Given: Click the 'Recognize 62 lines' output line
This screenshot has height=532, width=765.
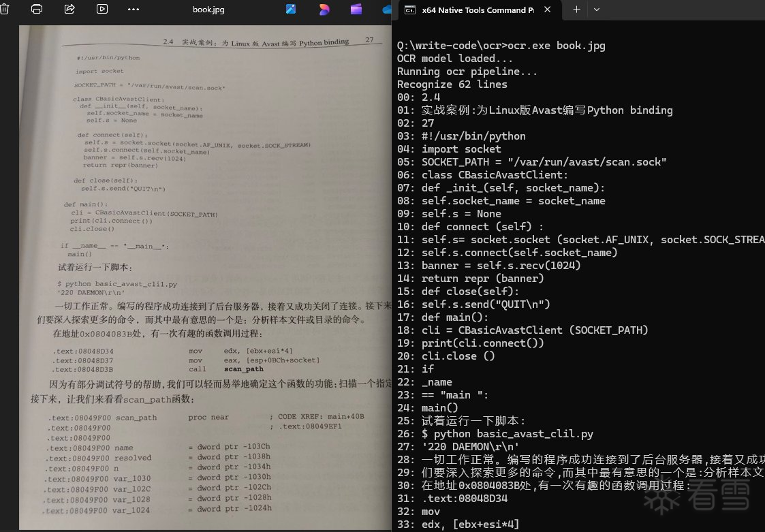Looking at the screenshot, I should click(452, 84).
